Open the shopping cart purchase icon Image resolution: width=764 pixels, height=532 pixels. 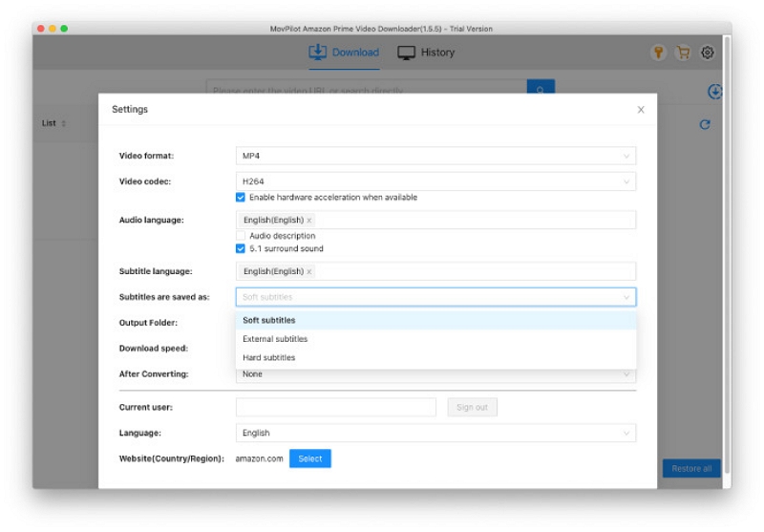[683, 53]
